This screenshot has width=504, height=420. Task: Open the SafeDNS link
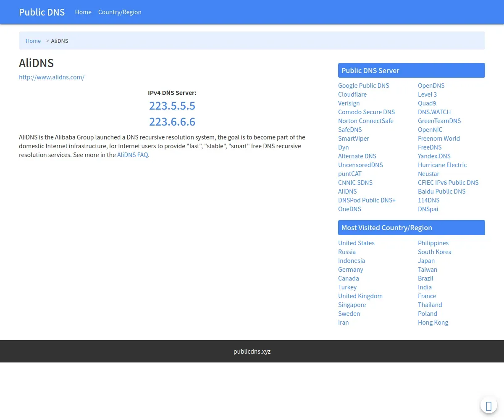tap(350, 130)
